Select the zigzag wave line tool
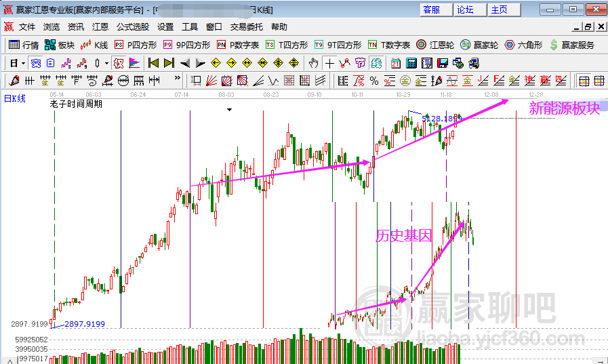Screen dimensions: 608x364 click(x=273, y=81)
